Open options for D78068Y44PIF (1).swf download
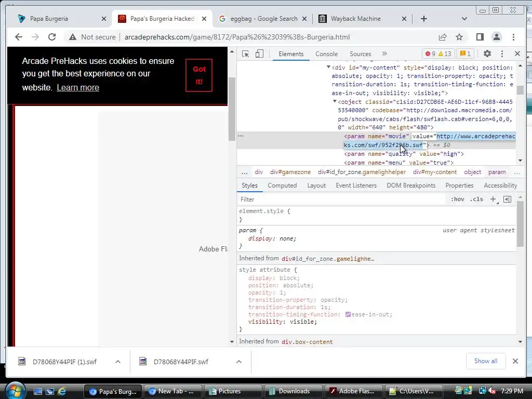The width and height of the screenshot is (532, 399). point(118,362)
